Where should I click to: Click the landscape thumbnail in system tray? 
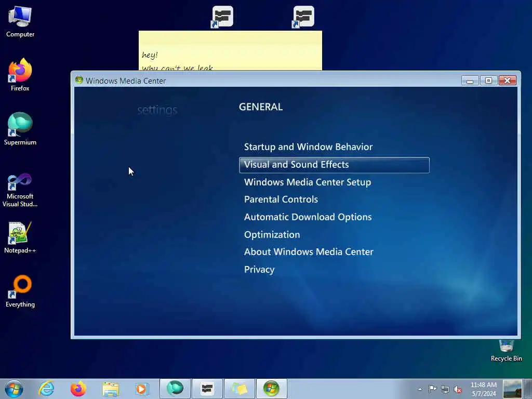tap(512, 389)
